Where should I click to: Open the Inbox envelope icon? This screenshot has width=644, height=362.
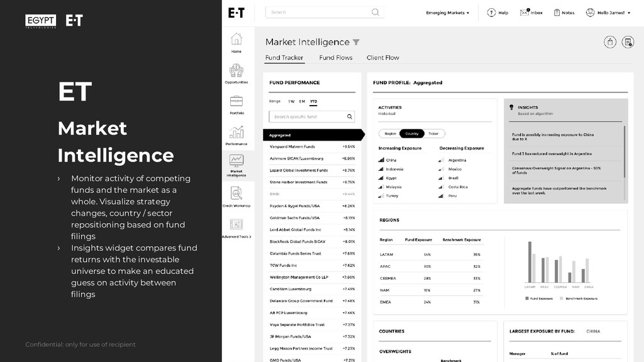(525, 13)
